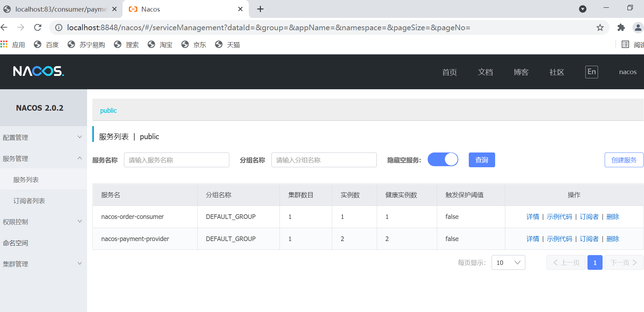Image resolution: width=644 pixels, height=312 pixels.
Task: Open the Chrome profile avatar
Action: (x=638, y=27)
